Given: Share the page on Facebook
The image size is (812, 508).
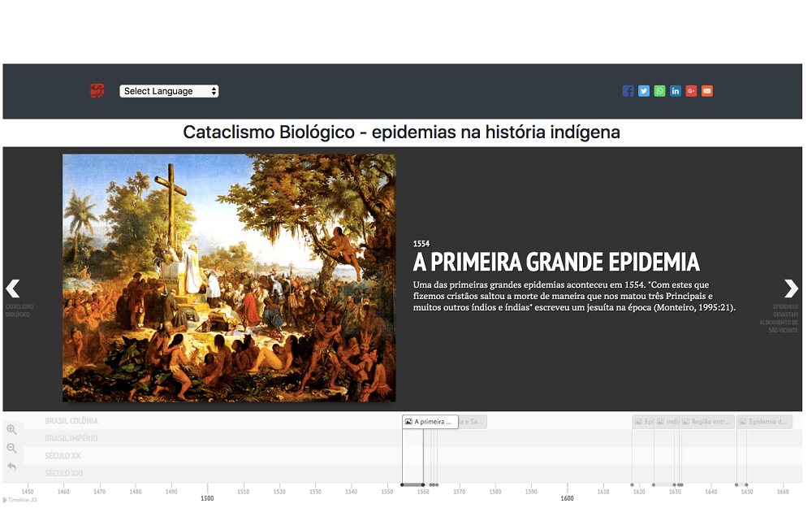Looking at the screenshot, I should [628, 91].
